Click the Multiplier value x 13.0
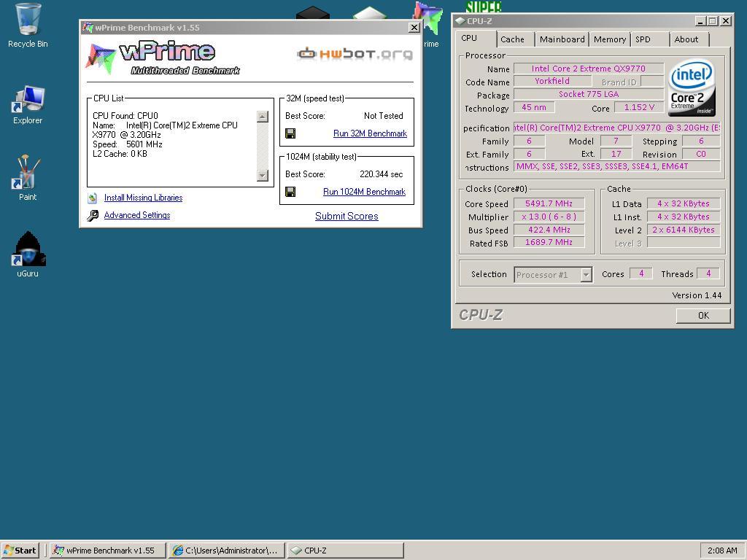747x560 pixels. pyautogui.click(x=549, y=217)
